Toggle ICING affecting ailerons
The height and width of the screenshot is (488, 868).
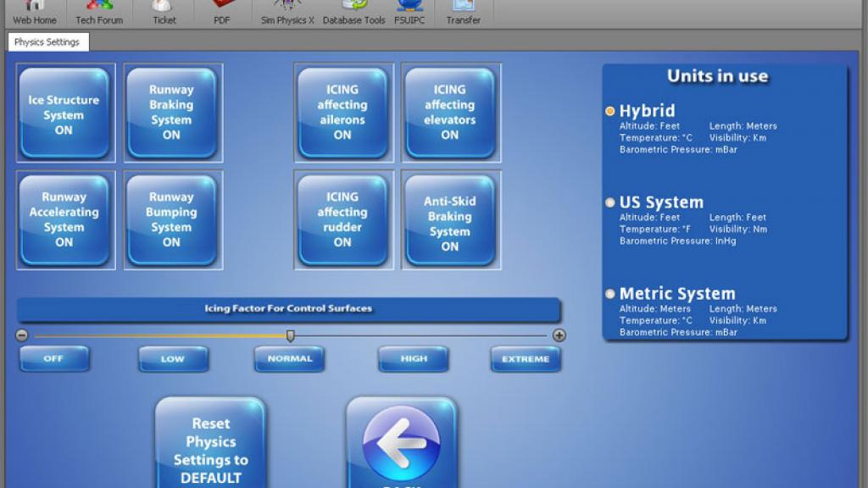point(343,113)
